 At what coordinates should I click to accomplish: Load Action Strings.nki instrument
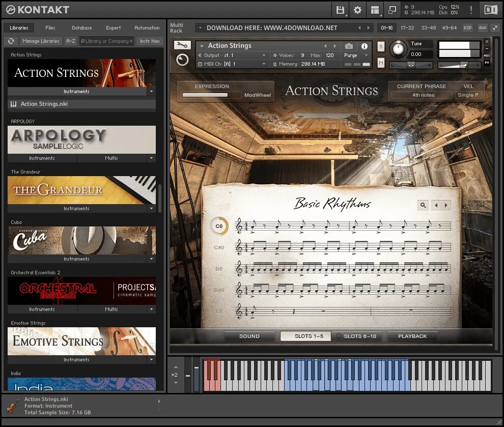(x=81, y=104)
